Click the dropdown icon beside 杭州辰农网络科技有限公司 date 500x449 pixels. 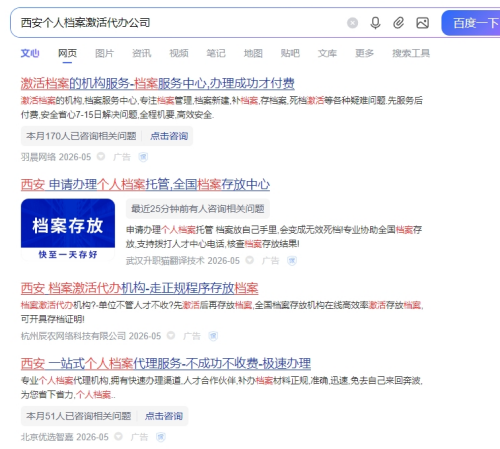point(171,335)
